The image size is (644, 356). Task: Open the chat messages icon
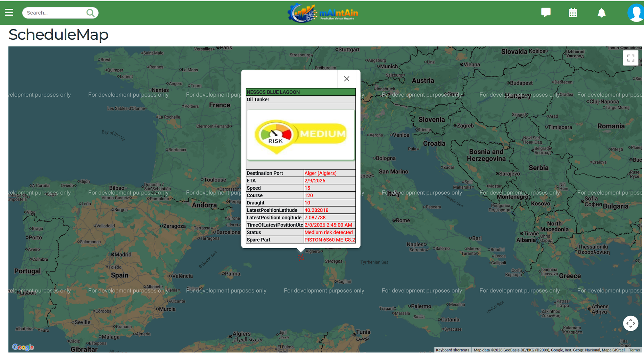coord(546,13)
